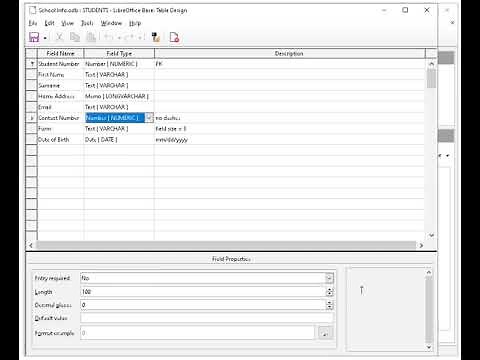Image resolution: width=480 pixels, height=360 pixels.
Task: Click the Length value field
Action: pos(203,292)
